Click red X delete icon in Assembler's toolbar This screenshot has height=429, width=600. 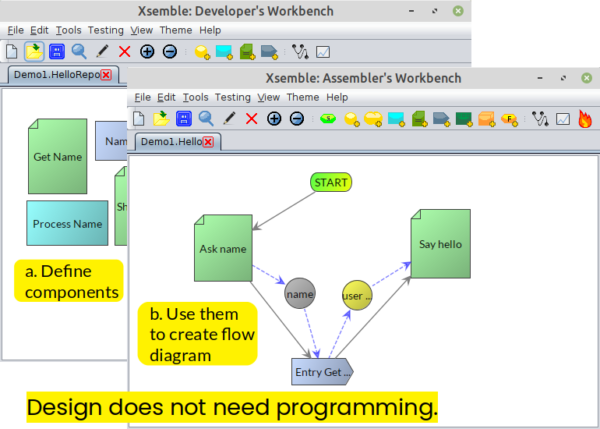click(x=251, y=119)
